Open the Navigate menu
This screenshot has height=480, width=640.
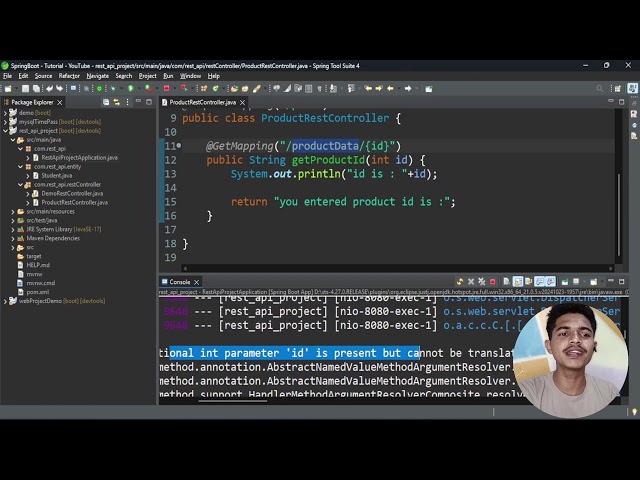coord(98,76)
